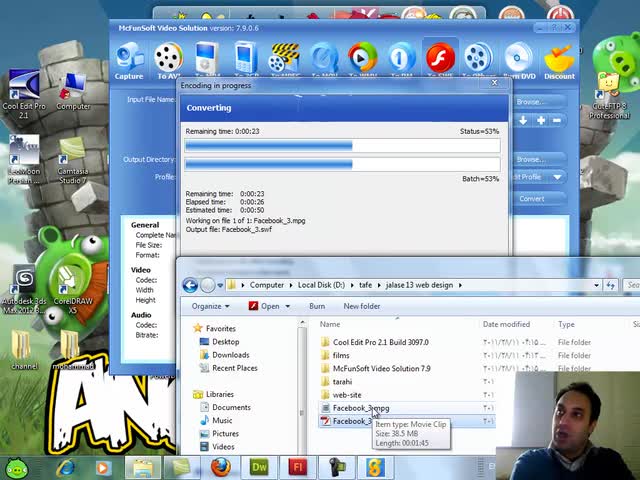Image resolution: width=640 pixels, height=480 pixels.
Task: Select the To Others film reel icon
Action: tap(478, 59)
